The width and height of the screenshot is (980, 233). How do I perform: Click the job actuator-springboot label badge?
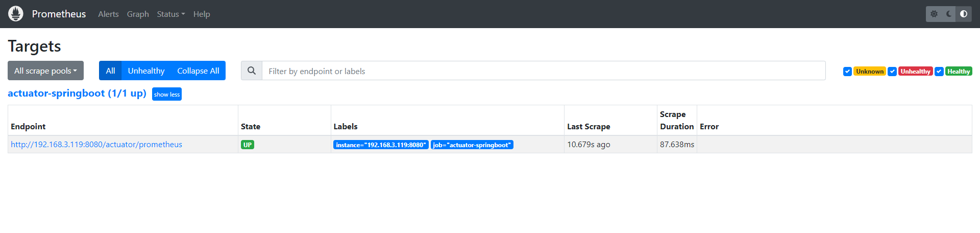pyautogui.click(x=472, y=145)
